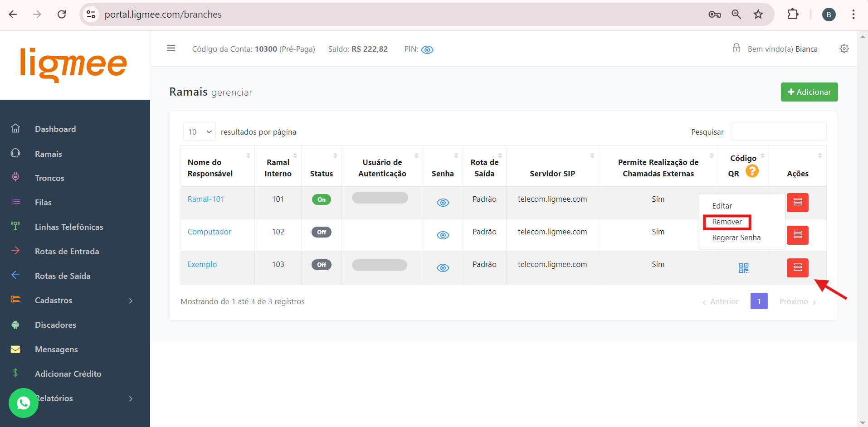Reveal password for Ramal-101
Screen dimensions: 868x427
tap(443, 203)
